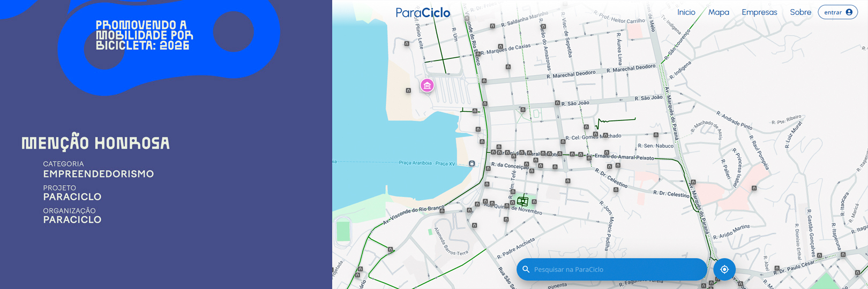Open the Empresas section
This screenshot has width=868, height=289.
tap(759, 12)
